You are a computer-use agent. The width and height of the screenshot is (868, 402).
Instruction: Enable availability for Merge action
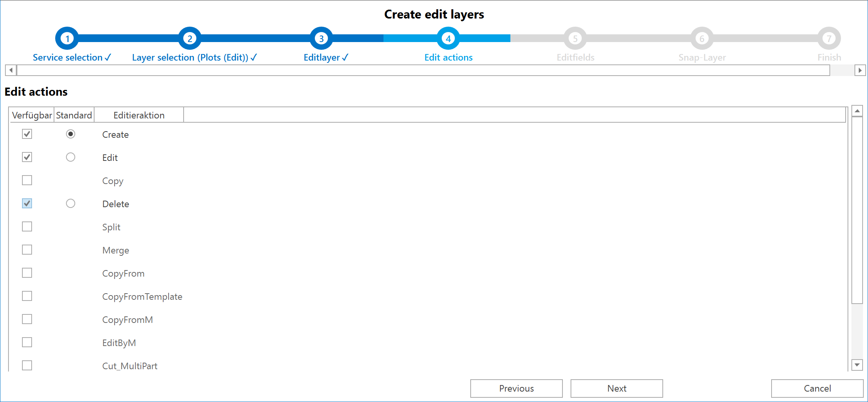coord(27,250)
